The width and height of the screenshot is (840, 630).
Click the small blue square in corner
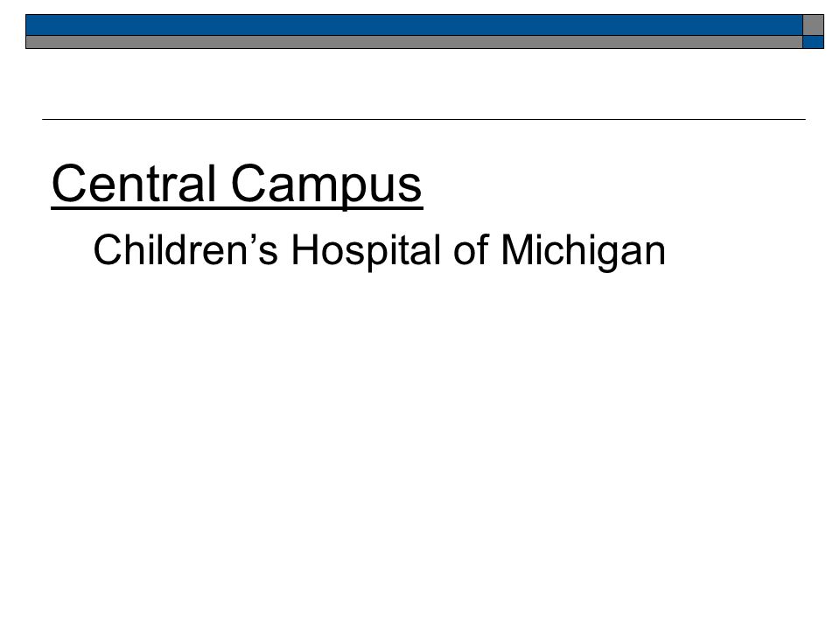coord(813,42)
